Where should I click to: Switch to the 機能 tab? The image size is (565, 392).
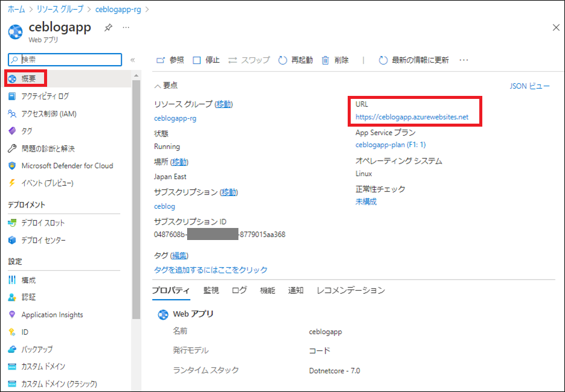(x=267, y=291)
